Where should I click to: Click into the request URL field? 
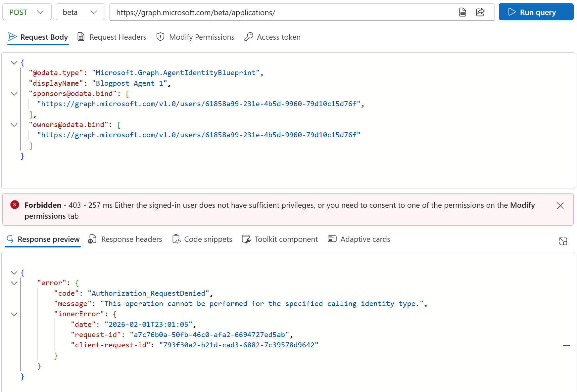(281, 13)
